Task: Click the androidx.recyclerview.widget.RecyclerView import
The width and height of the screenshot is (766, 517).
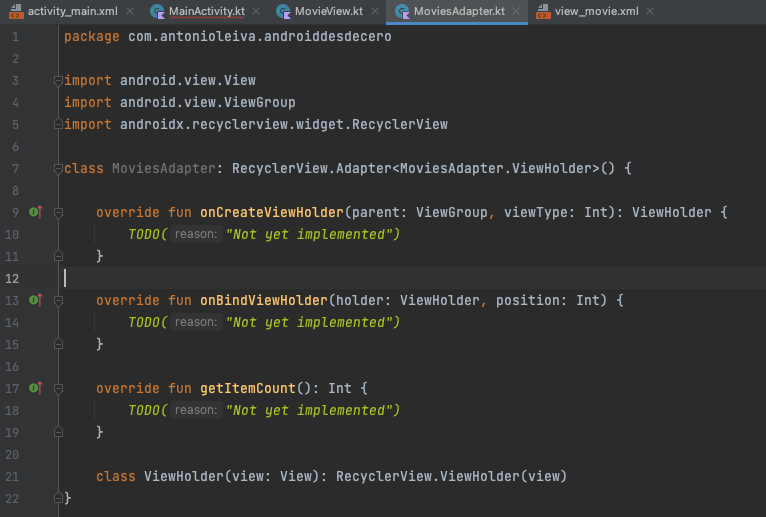Action: (x=284, y=125)
